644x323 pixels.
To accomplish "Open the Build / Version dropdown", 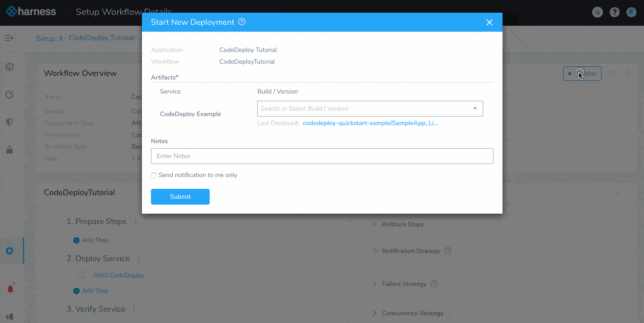I will coord(370,108).
